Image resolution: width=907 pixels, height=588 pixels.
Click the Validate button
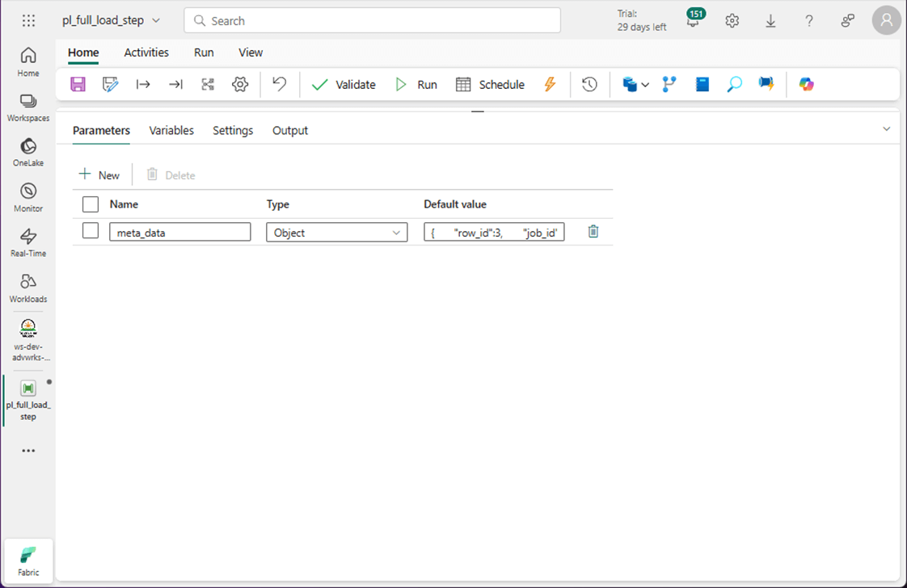coord(344,85)
